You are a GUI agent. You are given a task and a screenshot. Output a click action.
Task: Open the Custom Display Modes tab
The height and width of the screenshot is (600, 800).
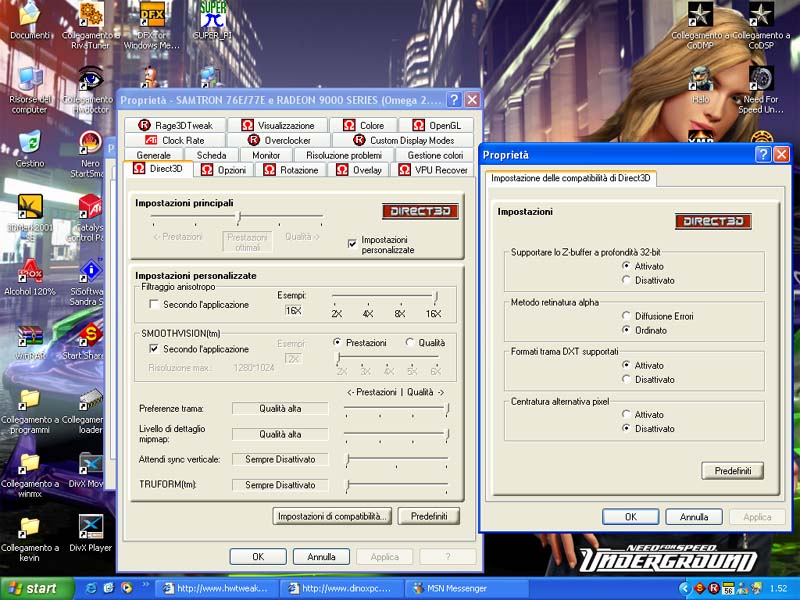403,140
